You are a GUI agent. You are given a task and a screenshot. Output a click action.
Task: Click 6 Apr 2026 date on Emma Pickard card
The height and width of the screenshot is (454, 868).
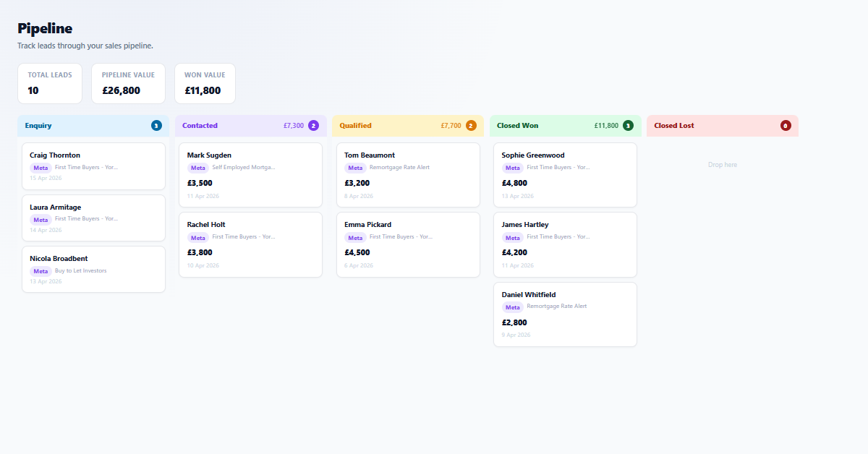click(x=359, y=265)
